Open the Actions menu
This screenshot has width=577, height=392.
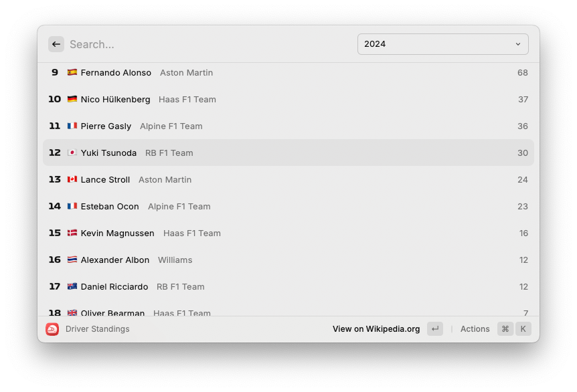click(475, 329)
